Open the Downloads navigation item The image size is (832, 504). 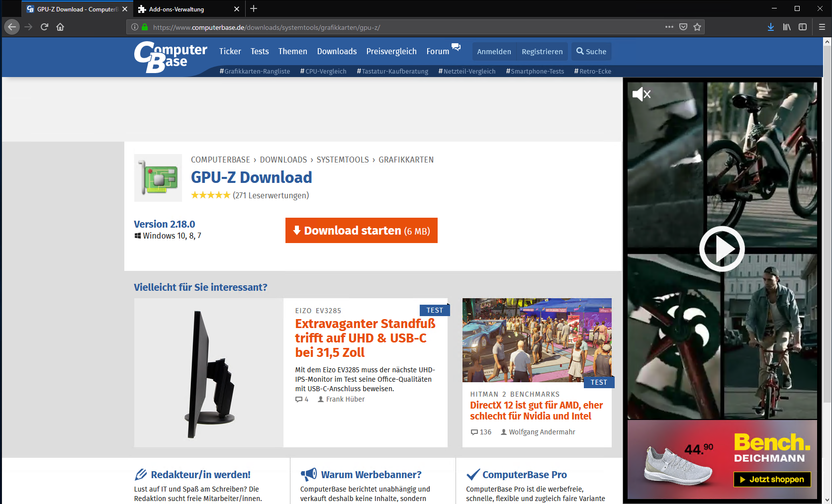pos(337,51)
